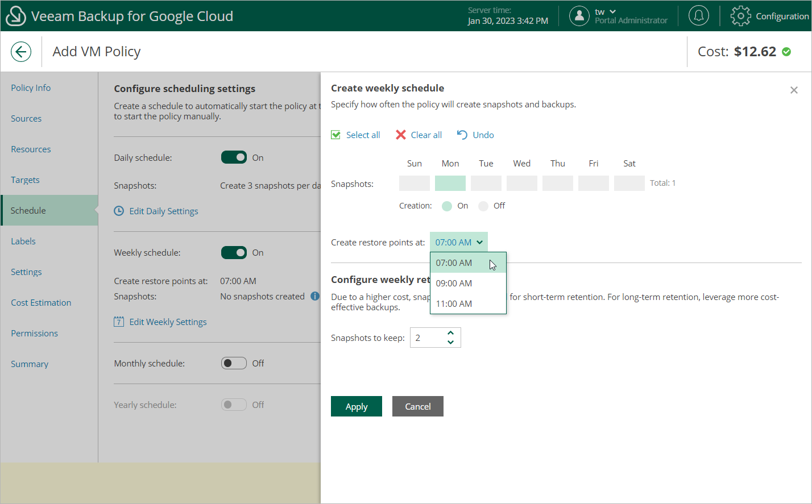Expand the tw user account menu
Viewport: 812px width, 504px height.
pos(605,11)
